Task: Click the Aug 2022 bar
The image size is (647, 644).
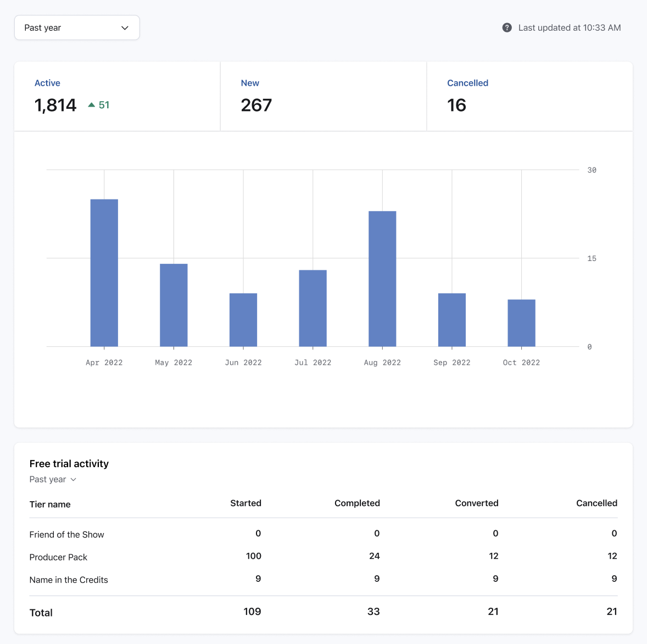Action: (382, 279)
